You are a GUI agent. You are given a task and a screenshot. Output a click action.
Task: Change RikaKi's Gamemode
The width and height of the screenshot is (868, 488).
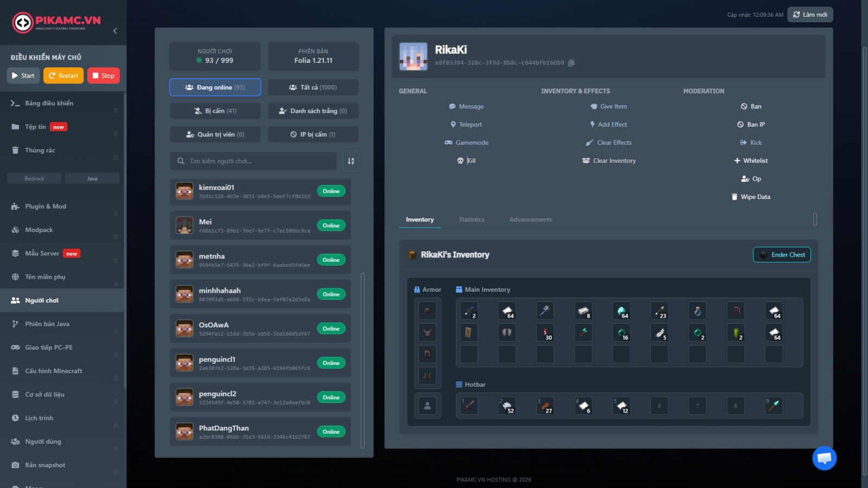pos(466,143)
